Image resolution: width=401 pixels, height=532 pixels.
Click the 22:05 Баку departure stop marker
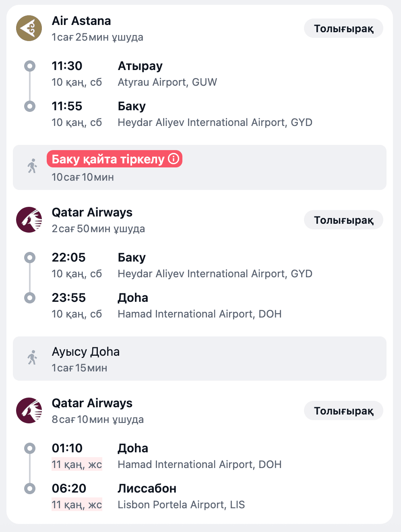[x=30, y=258]
